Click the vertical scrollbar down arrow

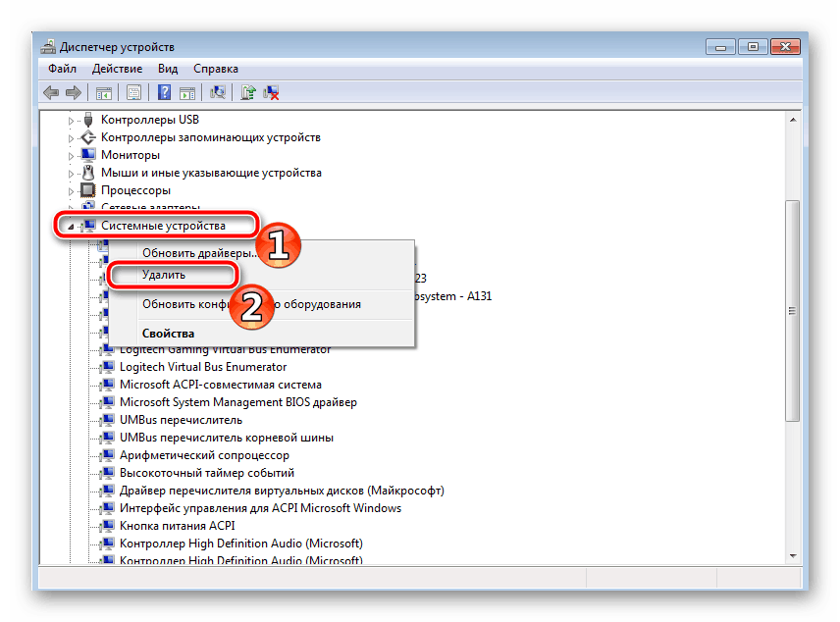coord(792,556)
